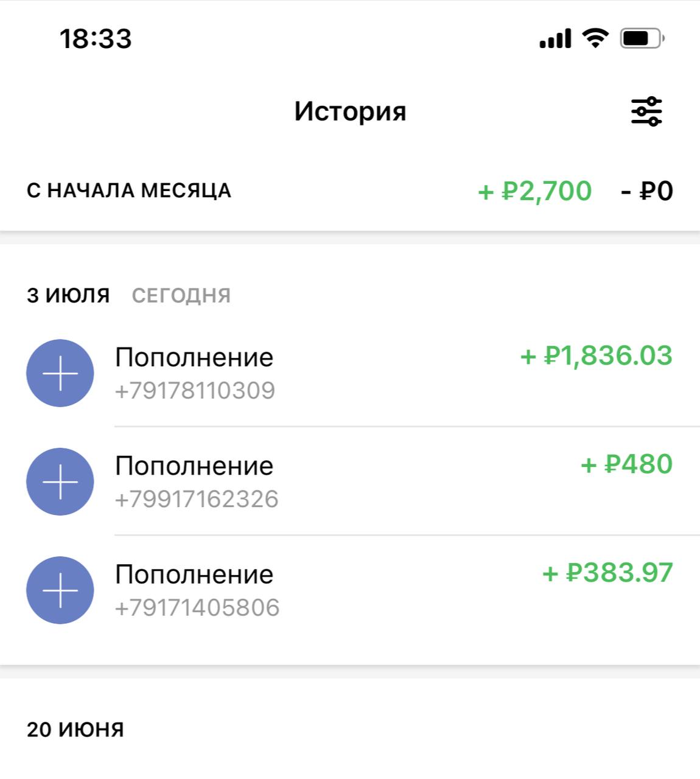Image resolution: width=700 pixels, height=779 pixels.
Task: Tap the "3 ИЮЛЯ" date header
Action: tap(68, 296)
